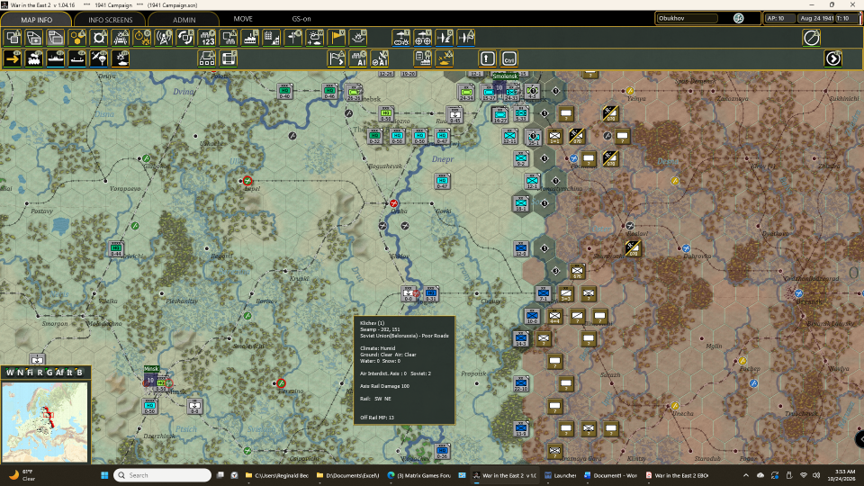Click the Windows taskbar Search box
864x486 pixels.
(x=163, y=475)
